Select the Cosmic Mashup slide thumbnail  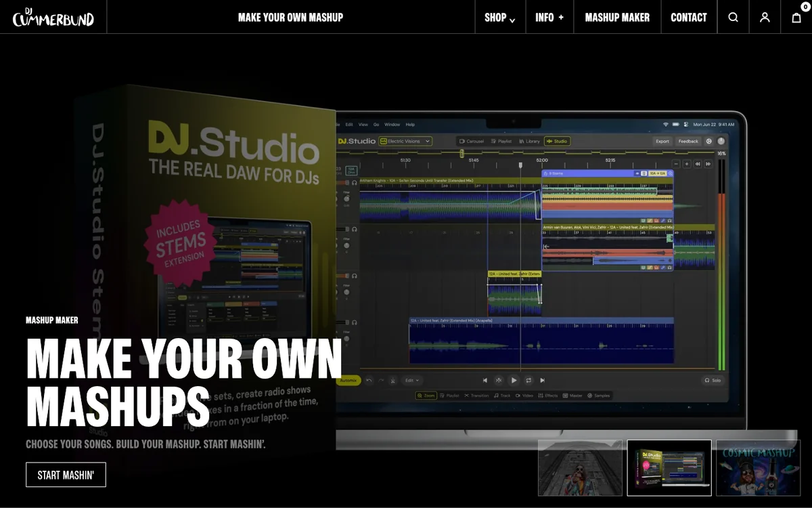pos(758,468)
